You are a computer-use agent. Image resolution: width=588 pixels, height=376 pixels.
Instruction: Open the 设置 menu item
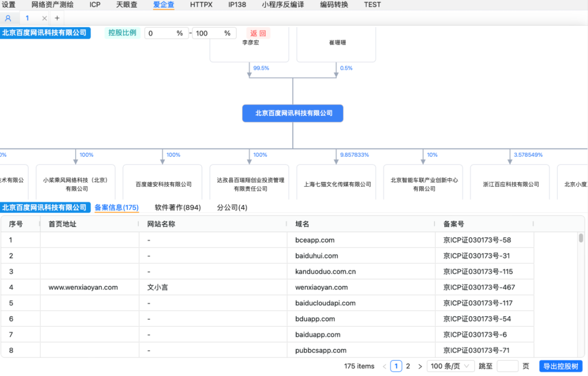(x=9, y=5)
